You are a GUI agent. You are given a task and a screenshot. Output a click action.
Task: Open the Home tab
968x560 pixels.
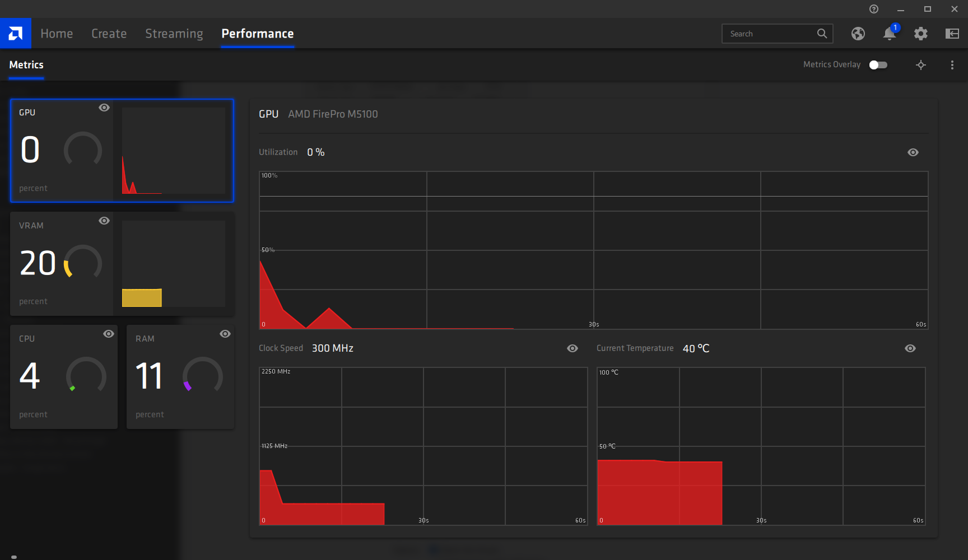57,34
